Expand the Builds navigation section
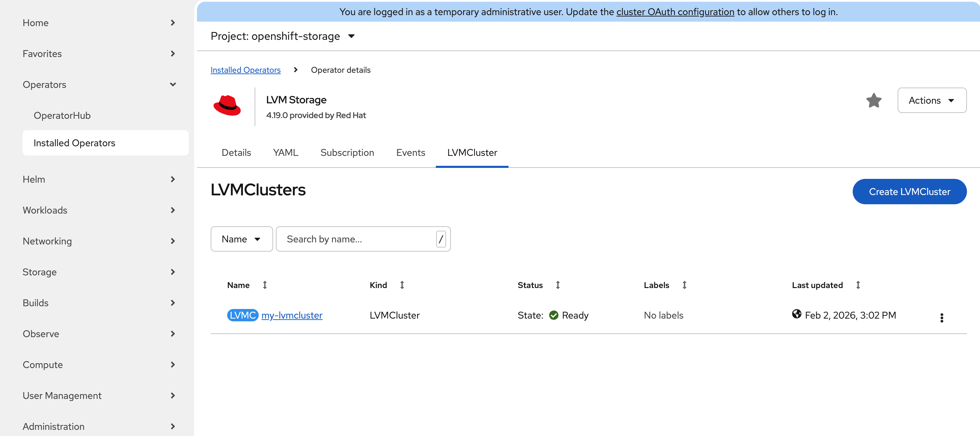This screenshot has height=436, width=980. click(100, 303)
